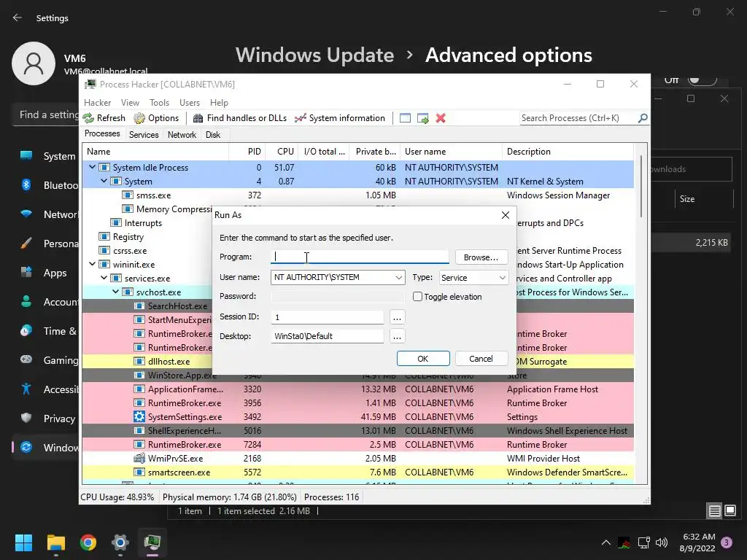The width and height of the screenshot is (747, 560).
Task: Click the search magnifier icon
Action: coord(643,117)
